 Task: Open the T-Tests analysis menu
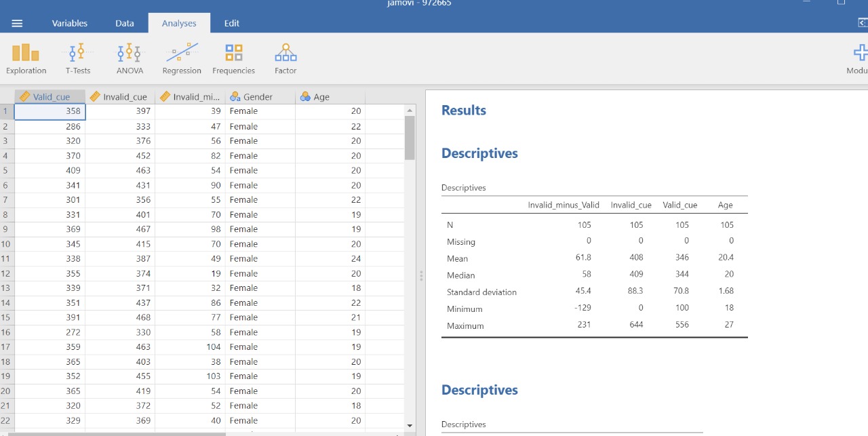pyautogui.click(x=78, y=59)
